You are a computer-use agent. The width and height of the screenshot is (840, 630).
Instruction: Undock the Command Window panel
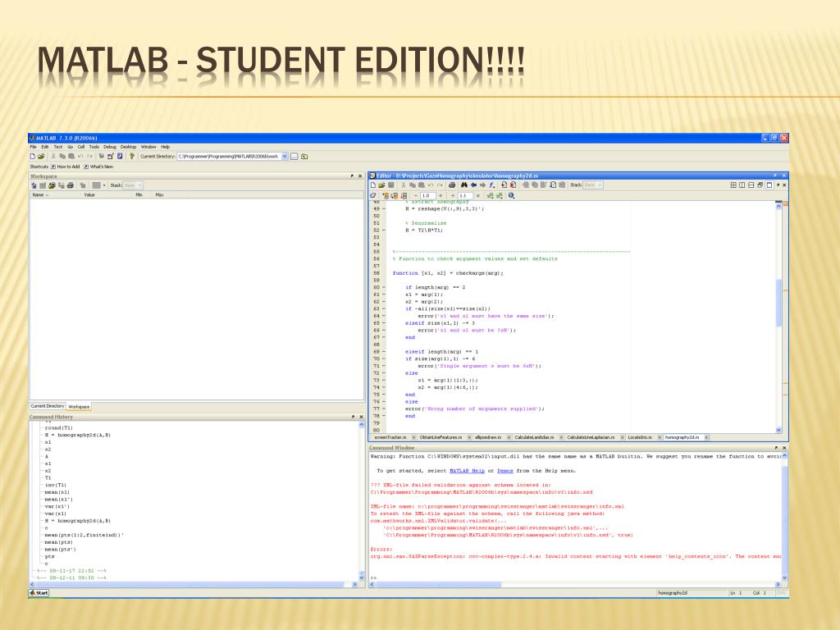tap(776, 447)
